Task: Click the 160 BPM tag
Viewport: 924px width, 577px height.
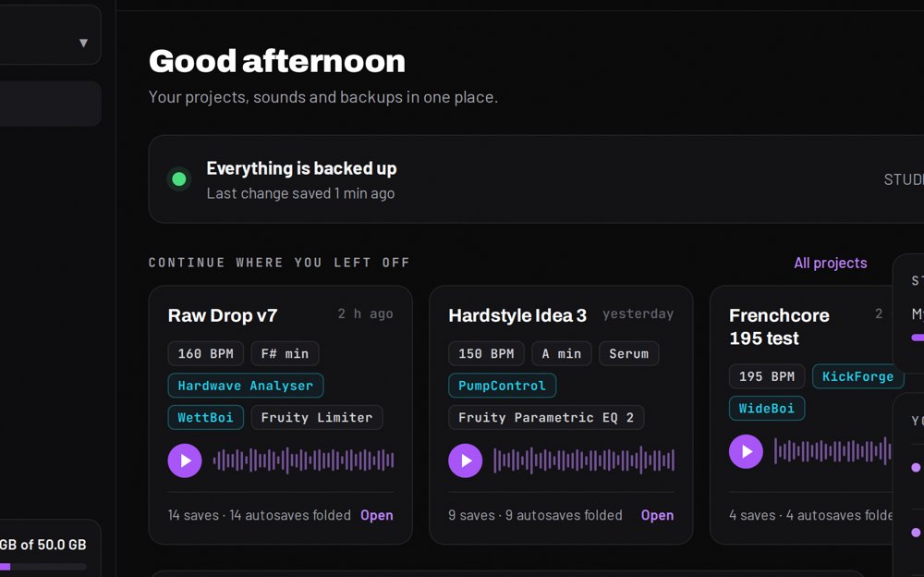Action: [x=206, y=353]
